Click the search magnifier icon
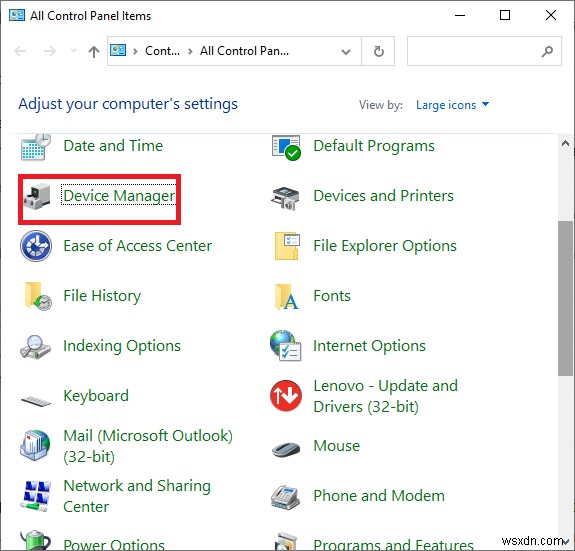 [x=547, y=51]
